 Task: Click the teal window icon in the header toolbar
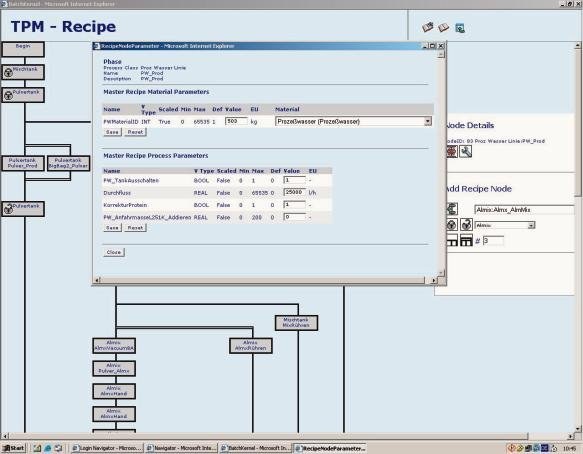[x=460, y=28]
